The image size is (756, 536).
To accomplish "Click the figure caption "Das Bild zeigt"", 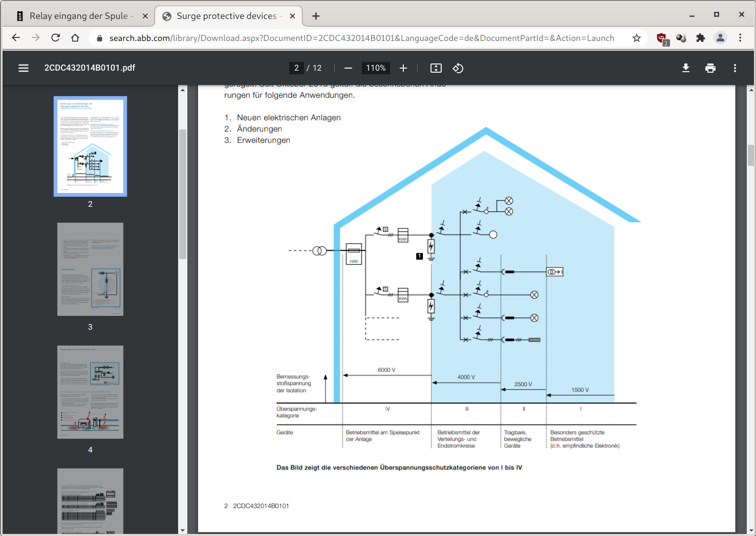I will tap(399, 467).
